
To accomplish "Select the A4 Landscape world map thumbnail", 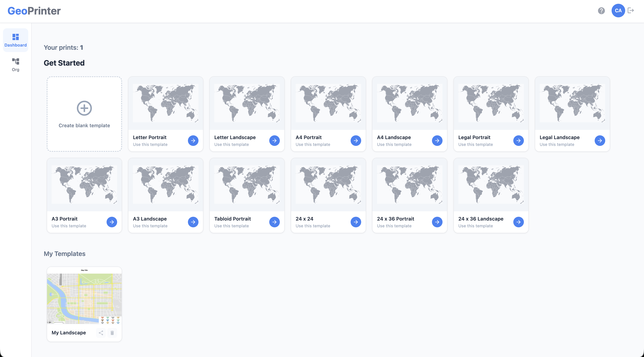I will [x=410, y=103].
